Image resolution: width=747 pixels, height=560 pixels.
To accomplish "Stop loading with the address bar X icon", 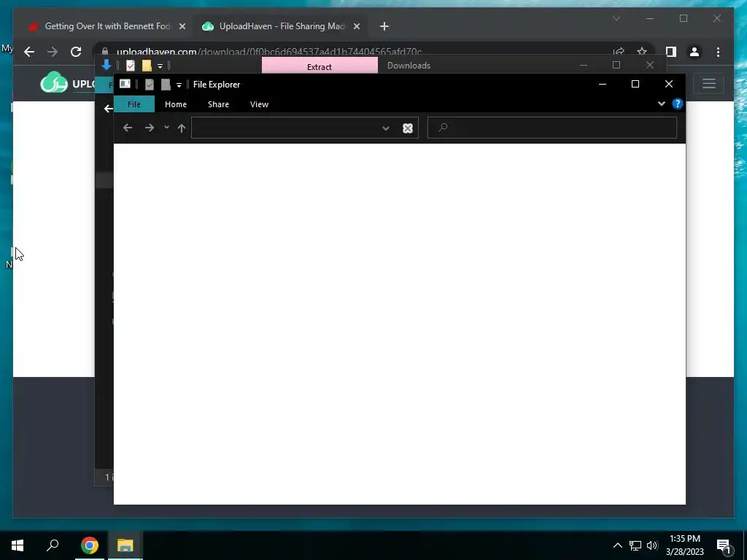I will coord(408,128).
